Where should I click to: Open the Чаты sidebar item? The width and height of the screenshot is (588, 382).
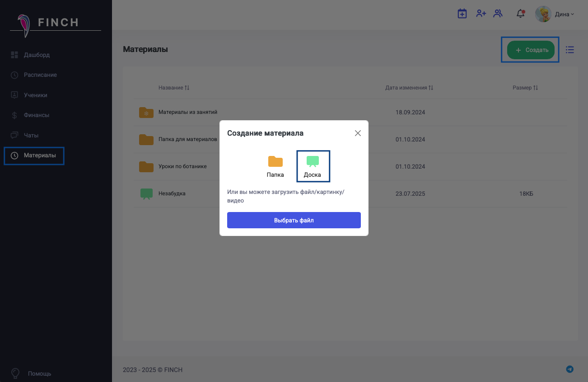[31, 135]
